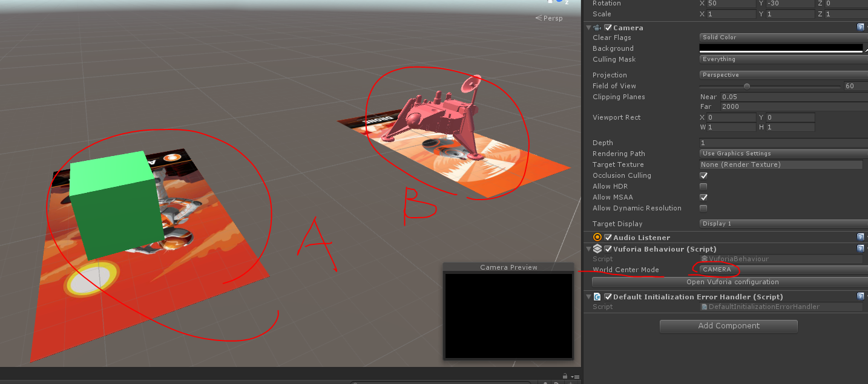868x384 pixels.
Task: Click the Far clipping plane field
Action: pos(794,106)
